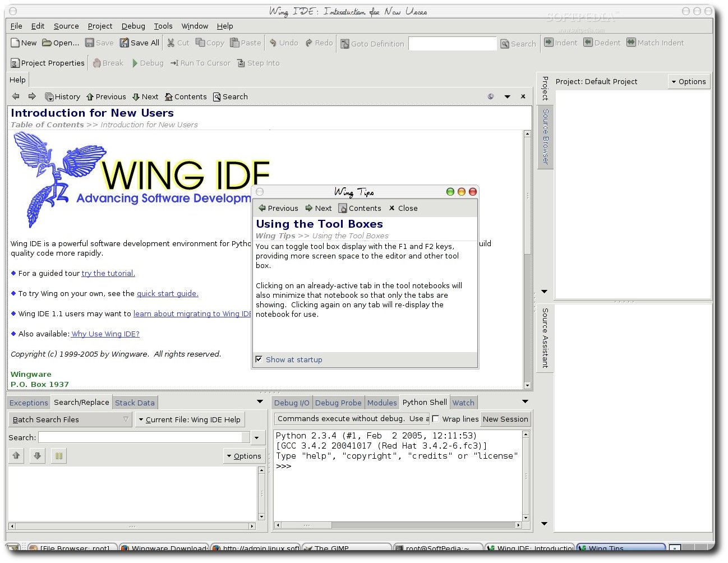Click Previous in Wing Tips dialog
This screenshot has height=563, width=728.
pos(278,208)
